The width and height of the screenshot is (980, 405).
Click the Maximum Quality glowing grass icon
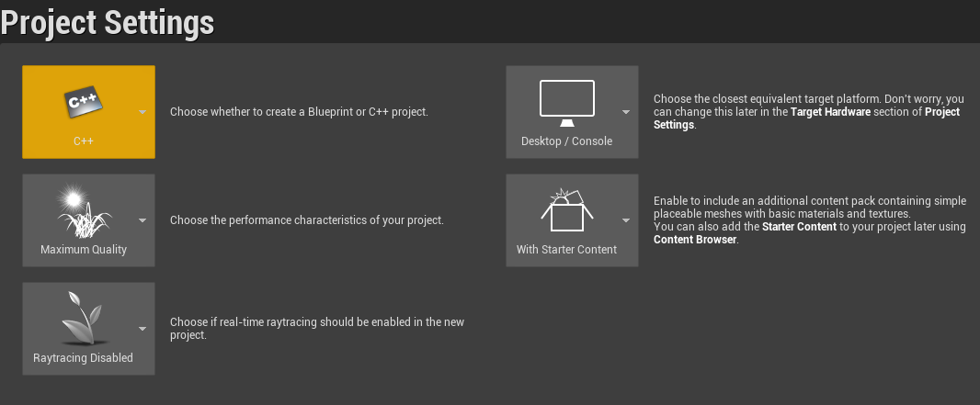[83, 213]
